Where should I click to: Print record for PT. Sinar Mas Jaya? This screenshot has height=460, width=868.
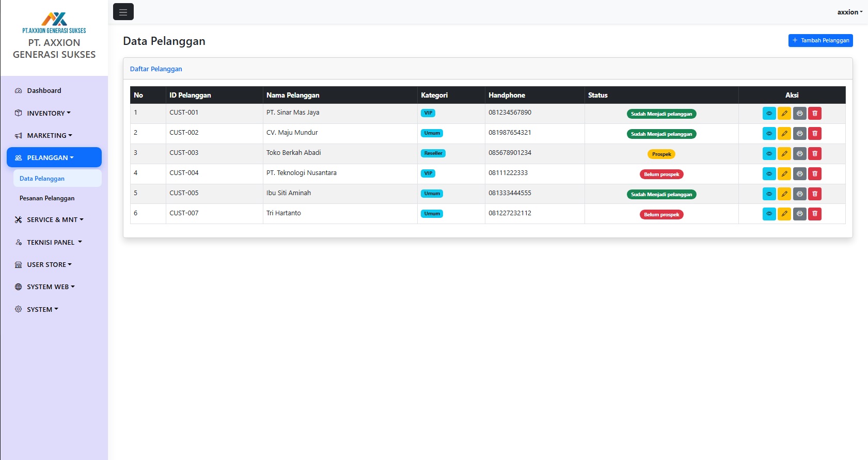(799, 114)
